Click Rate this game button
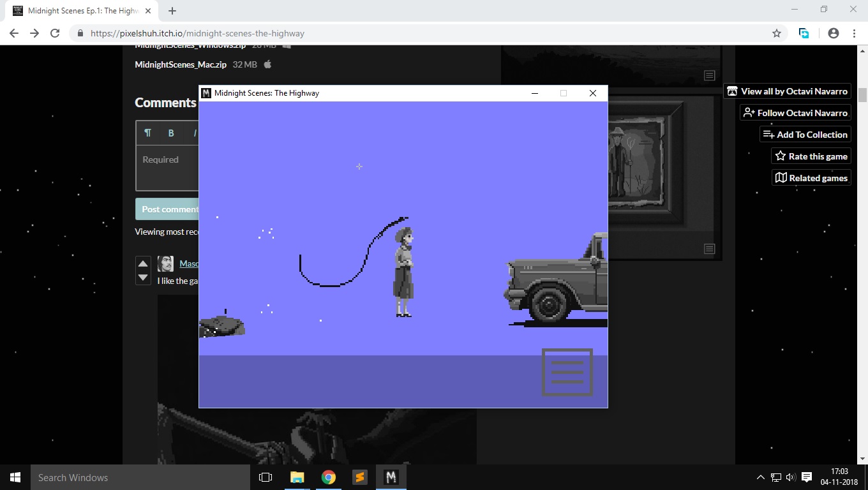 (x=811, y=156)
